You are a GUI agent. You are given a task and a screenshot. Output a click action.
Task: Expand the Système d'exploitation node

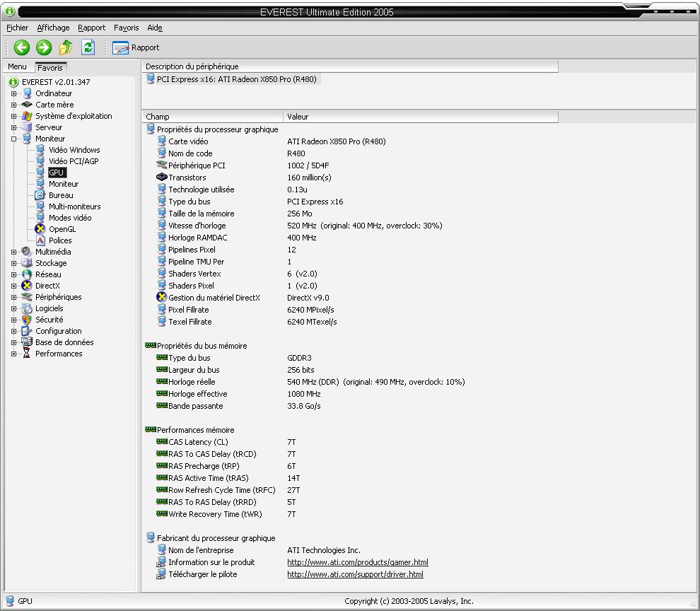[x=14, y=116]
